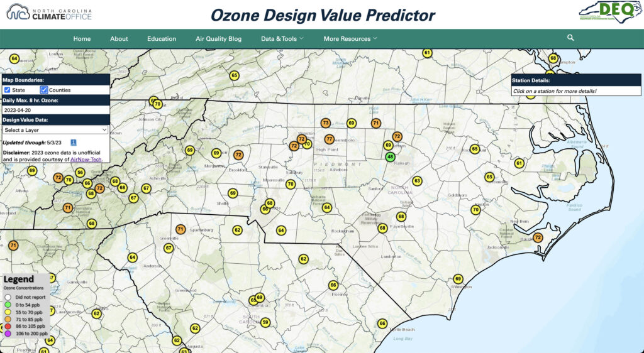Click the Station Details panel header
The width and height of the screenshot is (644, 353).
576,80
